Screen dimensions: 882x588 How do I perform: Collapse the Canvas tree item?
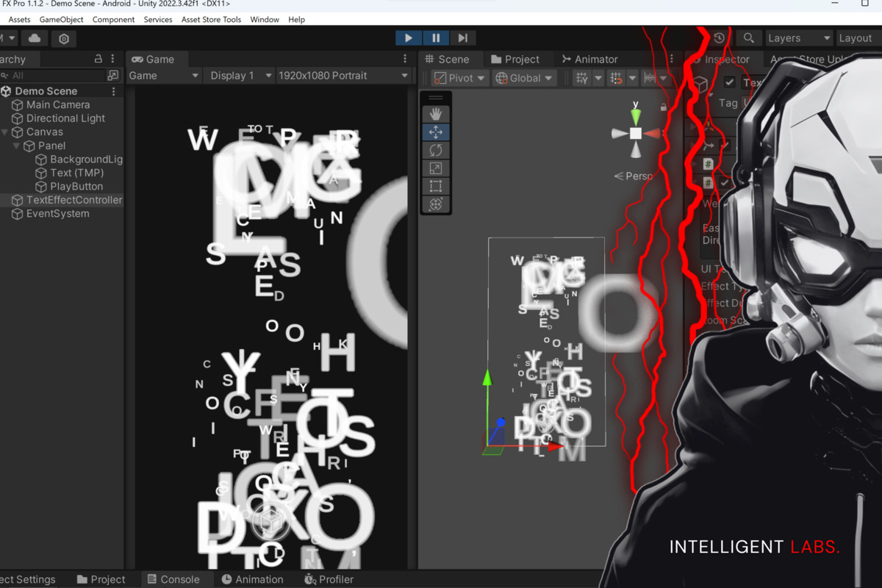tap(5, 132)
